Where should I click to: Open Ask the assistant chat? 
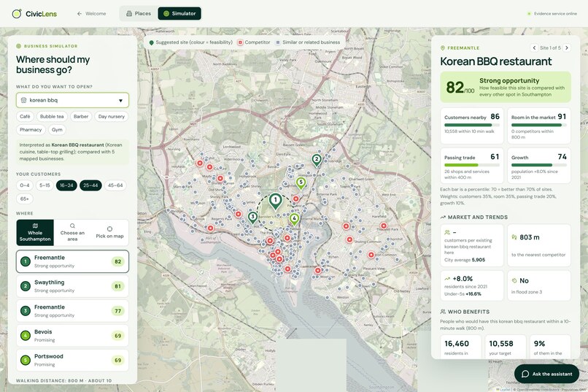546,374
